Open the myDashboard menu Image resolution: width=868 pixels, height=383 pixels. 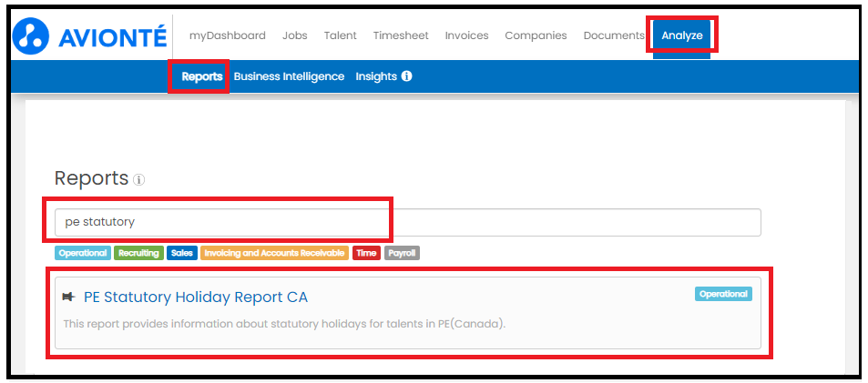228,35
